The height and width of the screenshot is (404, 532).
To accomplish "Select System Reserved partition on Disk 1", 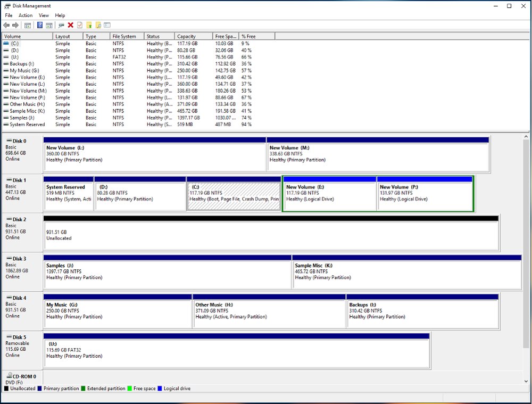I will (x=69, y=194).
